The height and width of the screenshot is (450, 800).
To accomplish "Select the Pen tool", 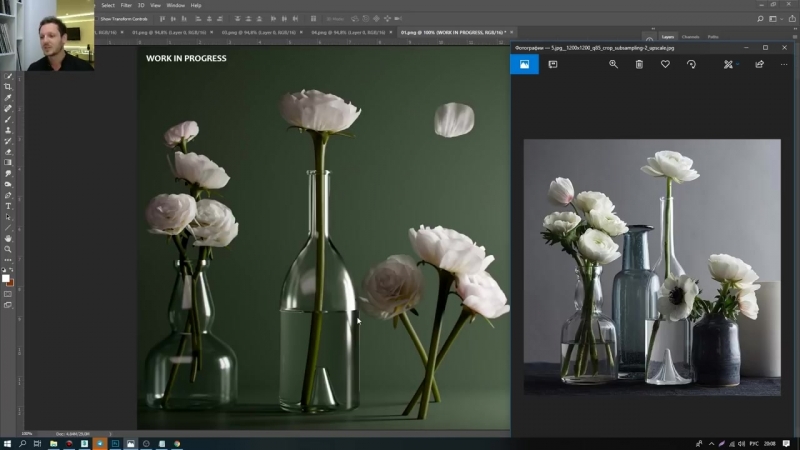I will (8, 195).
